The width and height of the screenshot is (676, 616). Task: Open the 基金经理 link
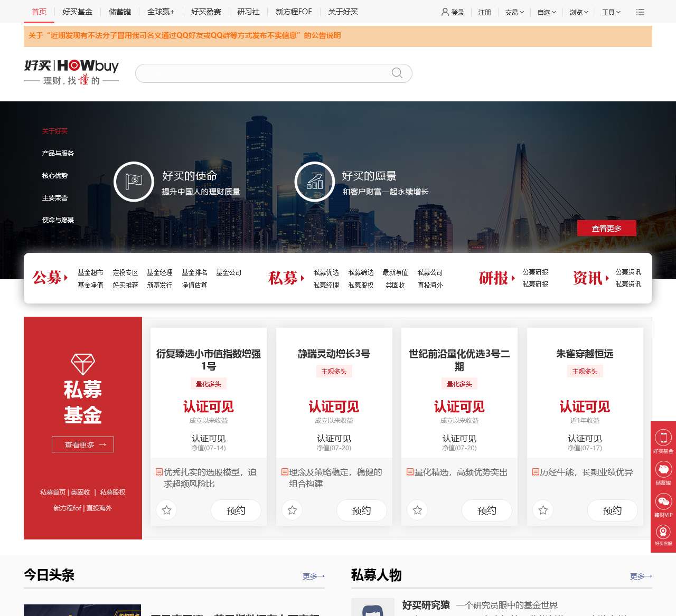click(x=159, y=272)
